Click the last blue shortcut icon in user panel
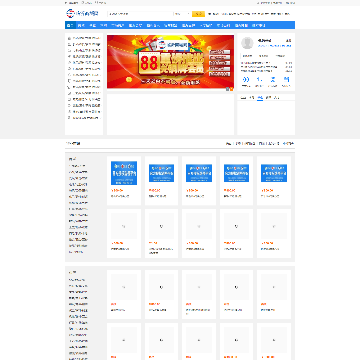Viewport: 360px width, 360px height. click(x=286, y=80)
